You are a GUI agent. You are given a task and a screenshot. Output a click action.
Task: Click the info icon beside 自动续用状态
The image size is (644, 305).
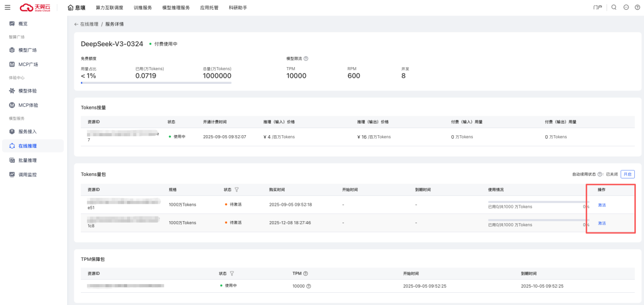600,174
